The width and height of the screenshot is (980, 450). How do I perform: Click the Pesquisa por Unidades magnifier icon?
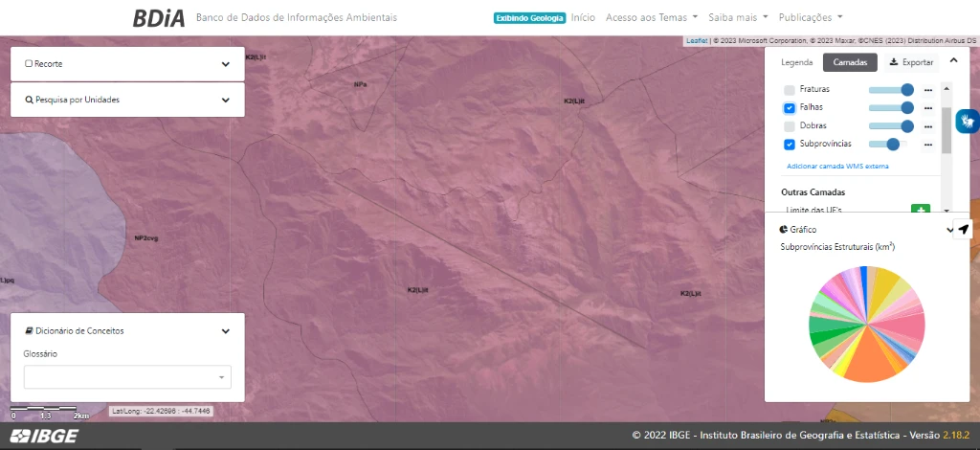[29, 100]
